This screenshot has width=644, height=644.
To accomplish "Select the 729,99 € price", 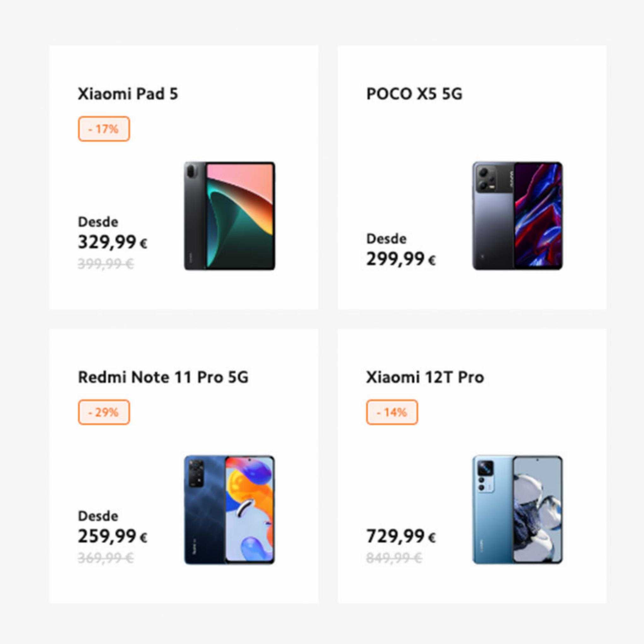I will click(401, 536).
